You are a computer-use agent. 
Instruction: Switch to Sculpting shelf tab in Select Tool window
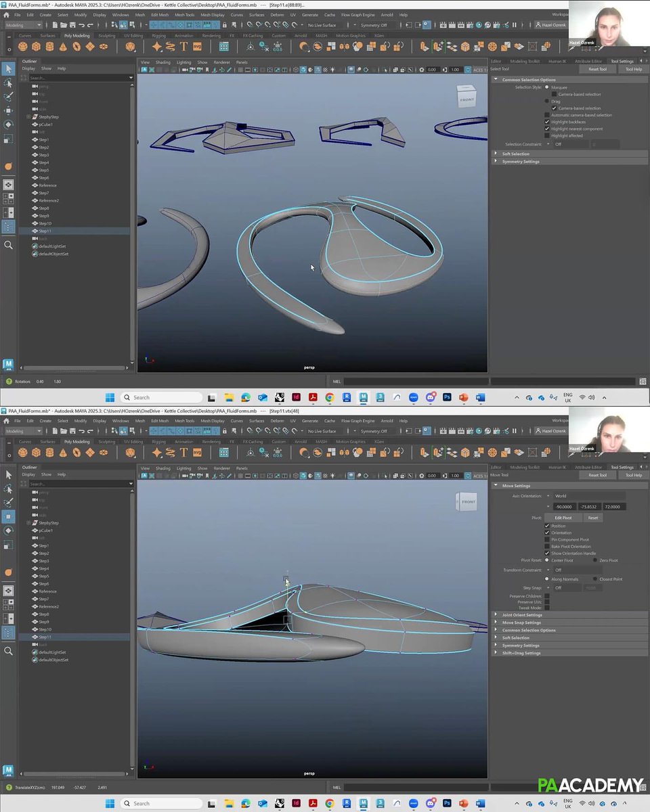pos(106,35)
